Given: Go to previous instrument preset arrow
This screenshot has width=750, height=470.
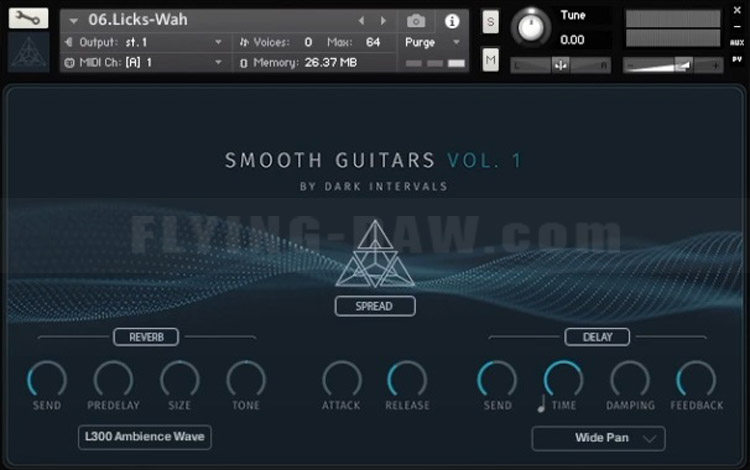Looking at the screenshot, I should [x=361, y=21].
